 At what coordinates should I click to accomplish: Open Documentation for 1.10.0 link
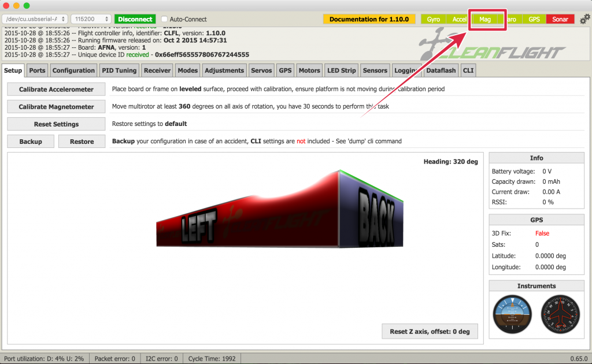point(369,19)
